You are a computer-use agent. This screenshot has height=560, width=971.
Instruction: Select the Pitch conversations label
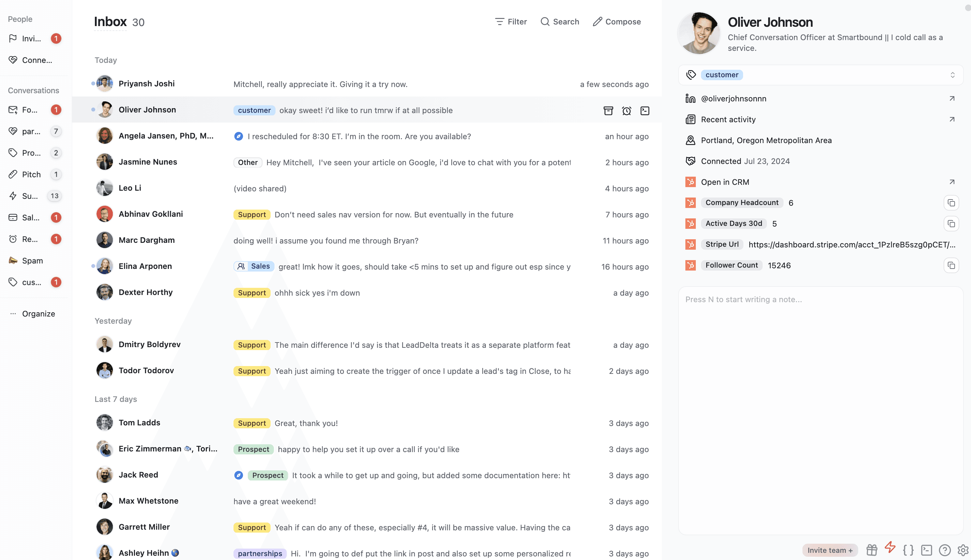point(31,175)
